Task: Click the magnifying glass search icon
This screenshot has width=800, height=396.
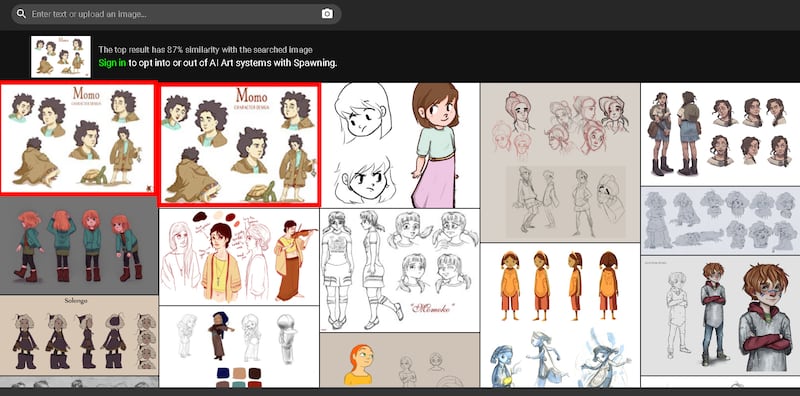Action: 21,14
